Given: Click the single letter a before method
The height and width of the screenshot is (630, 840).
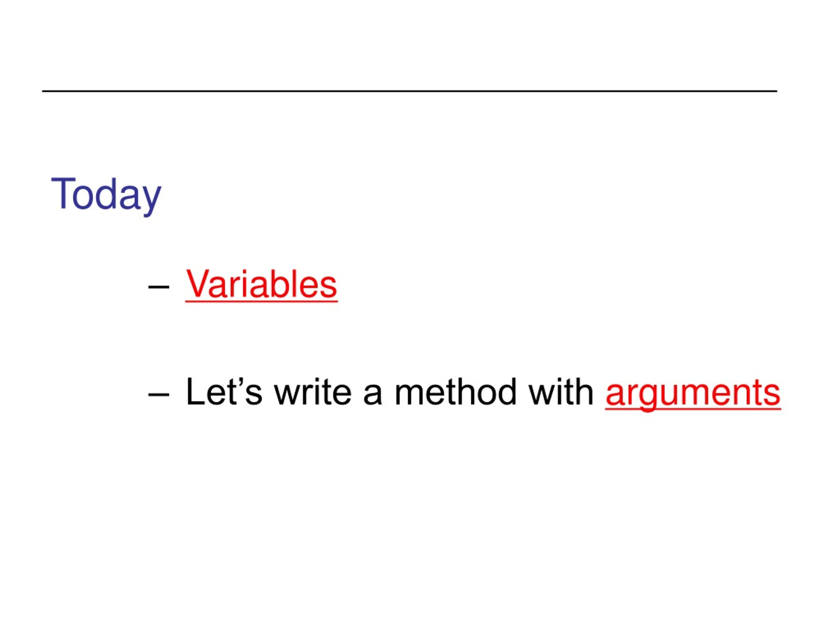Looking at the screenshot, I should [372, 395].
